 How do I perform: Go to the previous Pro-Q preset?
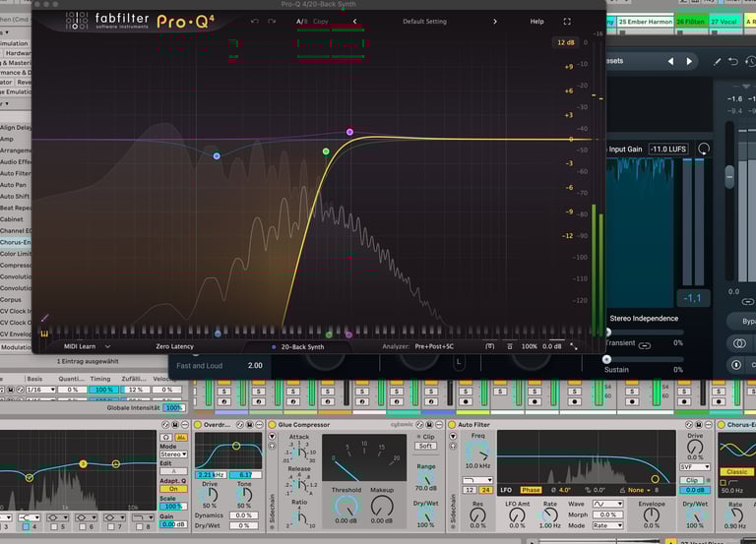355,21
